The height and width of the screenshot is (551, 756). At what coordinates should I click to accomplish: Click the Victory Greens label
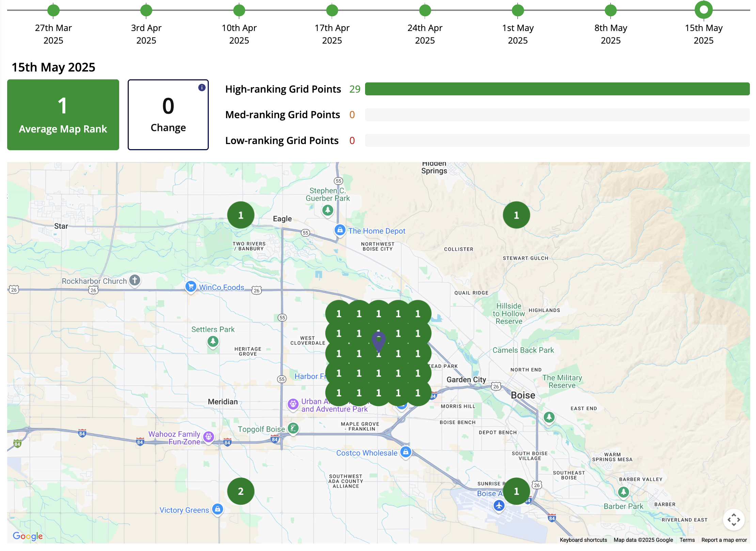[184, 510]
